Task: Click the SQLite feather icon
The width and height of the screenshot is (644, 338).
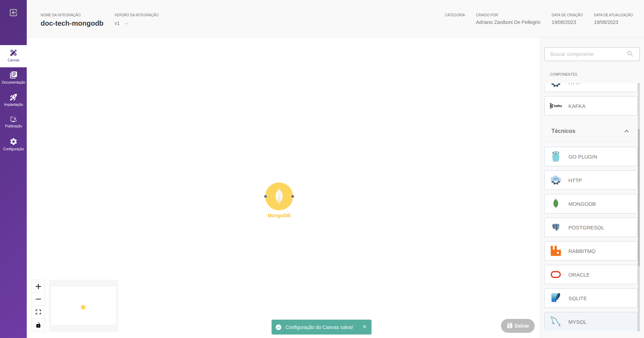Action: point(556,298)
